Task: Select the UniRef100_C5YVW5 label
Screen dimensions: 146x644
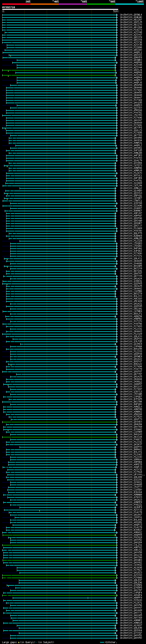Action: 131,394
